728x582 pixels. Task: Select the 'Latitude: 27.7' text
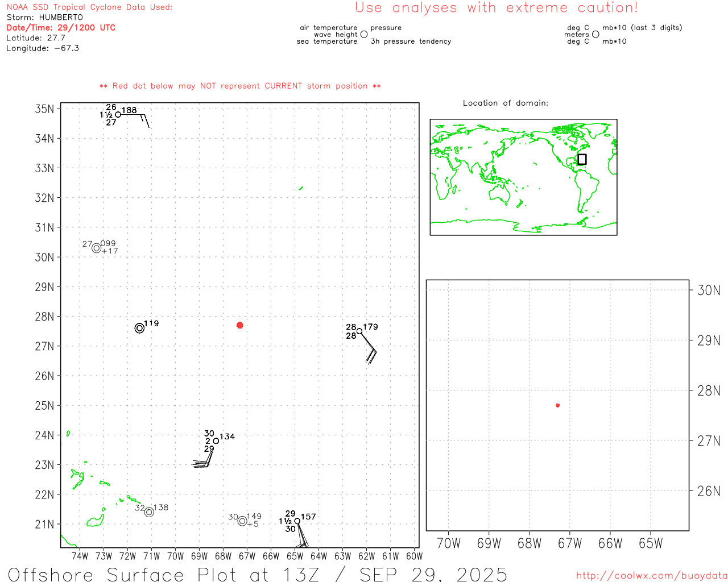coord(36,38)
